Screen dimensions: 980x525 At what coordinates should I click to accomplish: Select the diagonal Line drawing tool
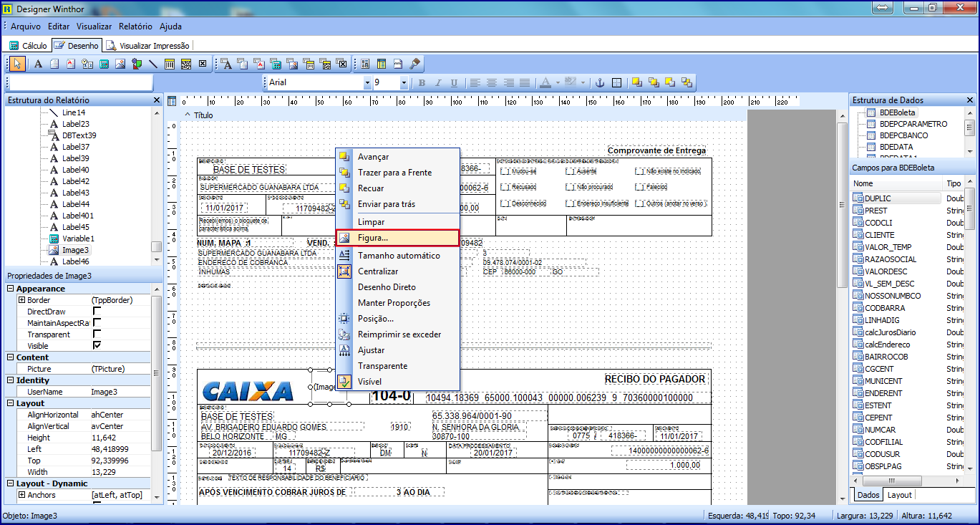coord(153,64)
